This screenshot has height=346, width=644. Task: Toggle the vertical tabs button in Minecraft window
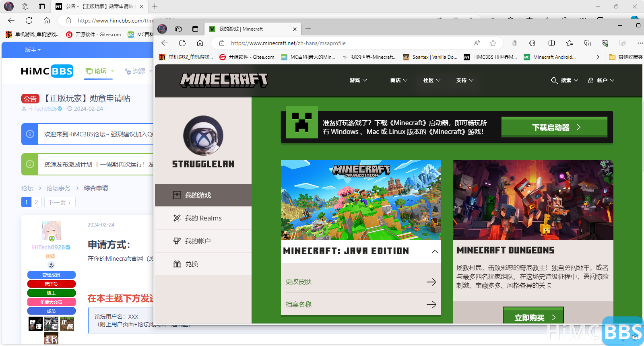(195, 29)
